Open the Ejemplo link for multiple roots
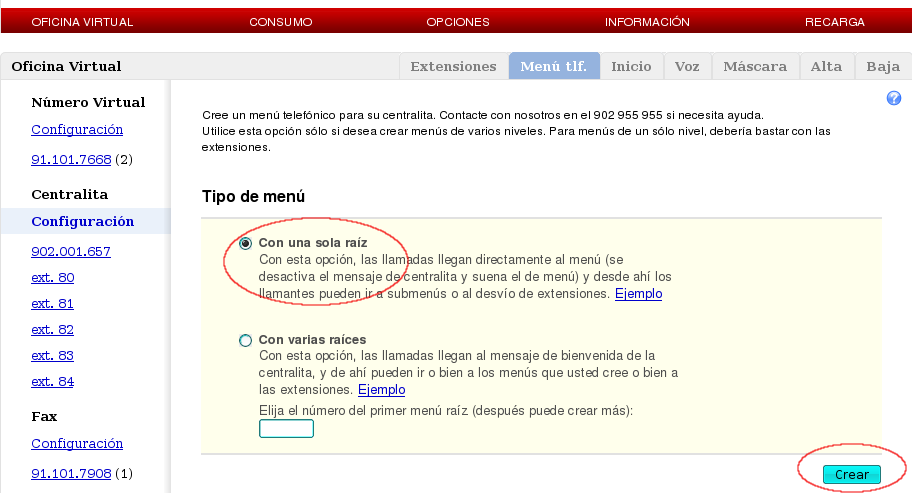 381,389
